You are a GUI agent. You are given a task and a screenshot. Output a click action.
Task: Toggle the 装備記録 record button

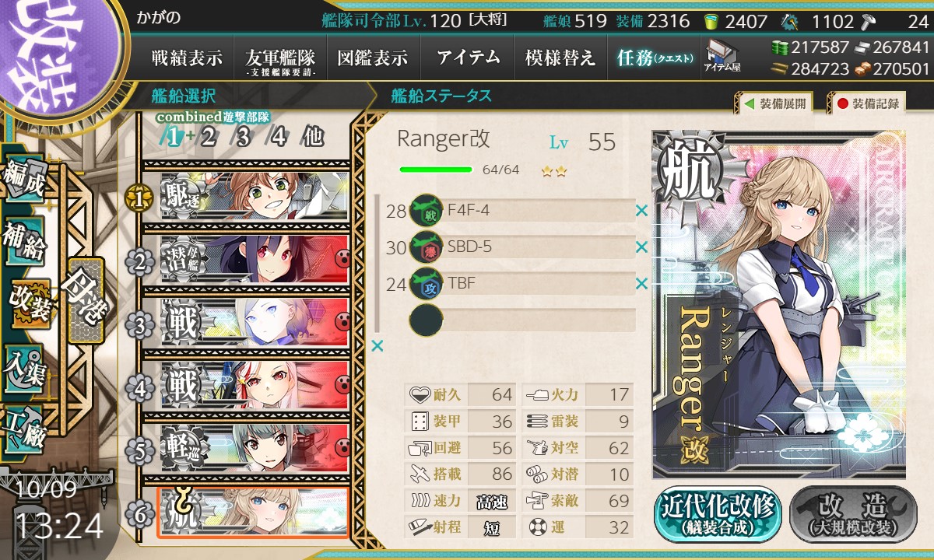tap(866, 103)
